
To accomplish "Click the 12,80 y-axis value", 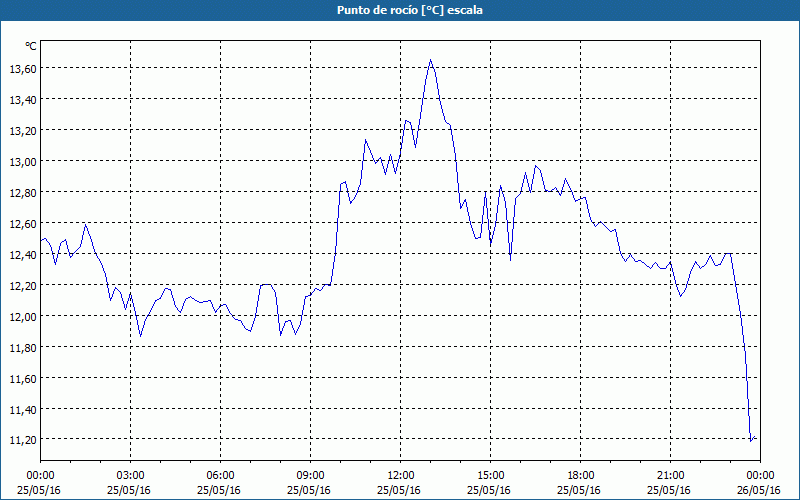I will pos(22,192).
